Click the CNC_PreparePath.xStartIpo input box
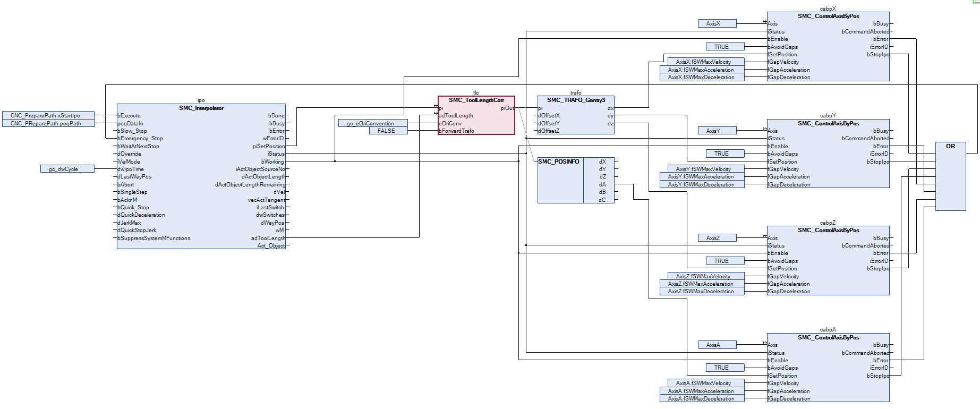 [48, 115]
